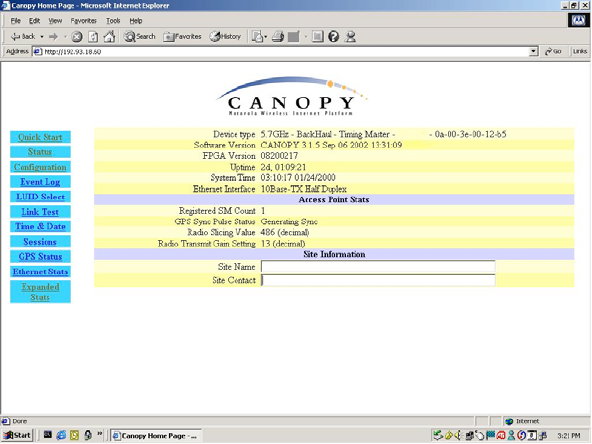Click the command prompt Quick Launch icon
The width and height of the screenshot is (592, 444).
pyautogui.click(x=48, y=435)
